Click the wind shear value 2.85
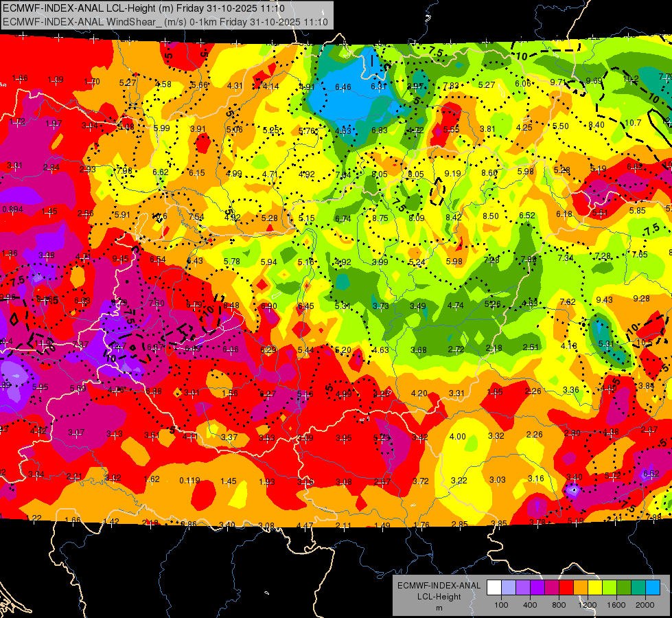Image resolution: width=672 pixels, height=618 pixels. click(x=460, y=524)
